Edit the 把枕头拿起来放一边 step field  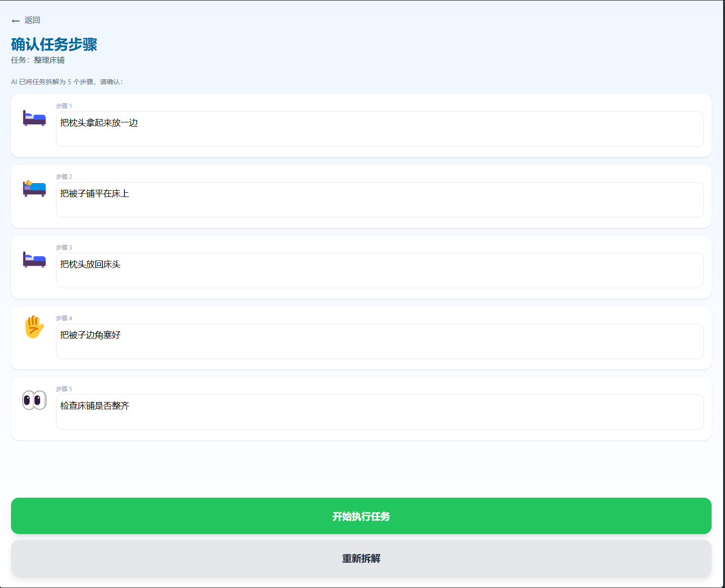click(x=379, y=129)
